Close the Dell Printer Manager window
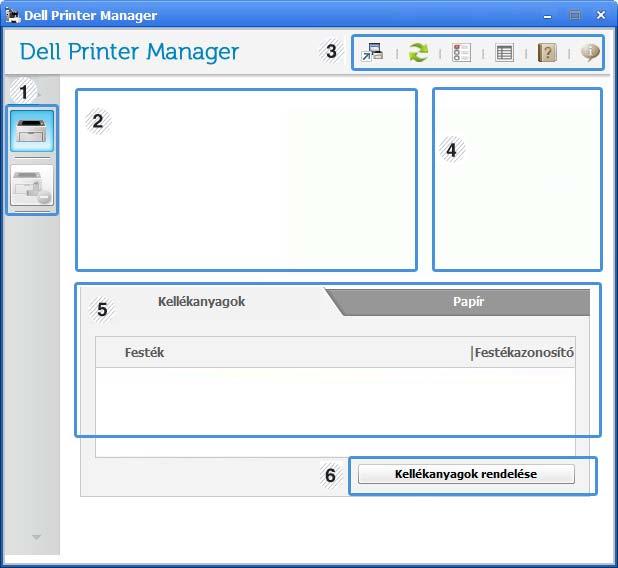The width and height of the screenshot is (618, 568). 601,15
